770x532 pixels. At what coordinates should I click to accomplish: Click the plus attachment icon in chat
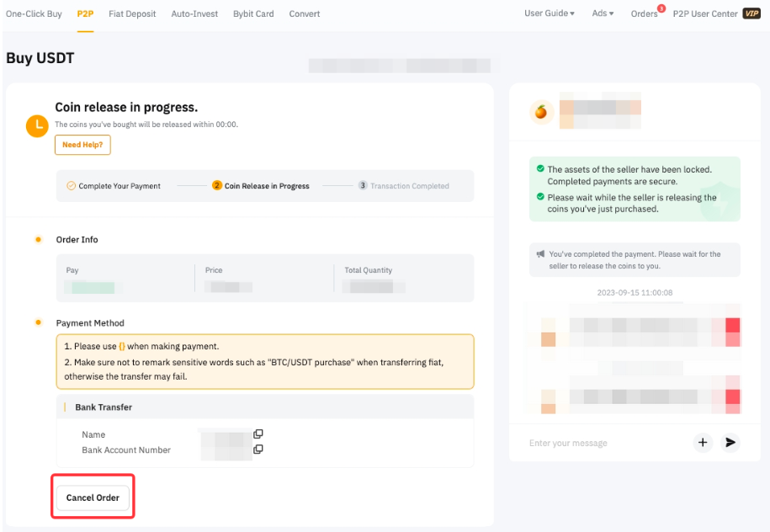(x=703, y=442)
